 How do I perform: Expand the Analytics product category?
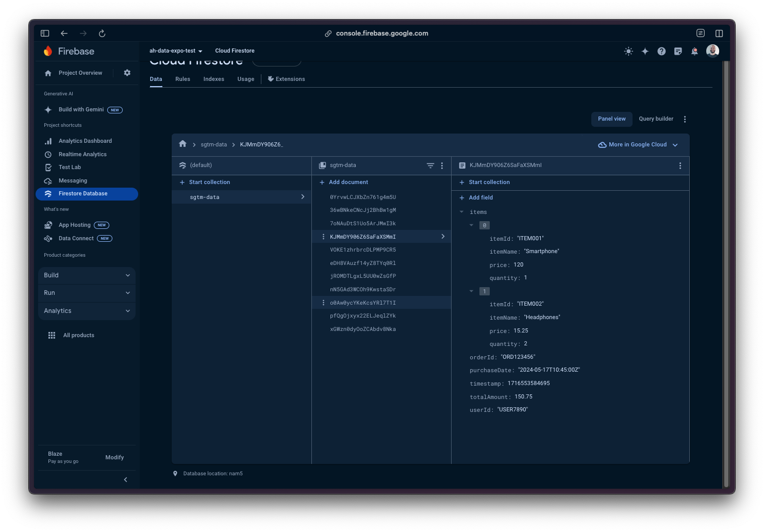tap(87, 311)
